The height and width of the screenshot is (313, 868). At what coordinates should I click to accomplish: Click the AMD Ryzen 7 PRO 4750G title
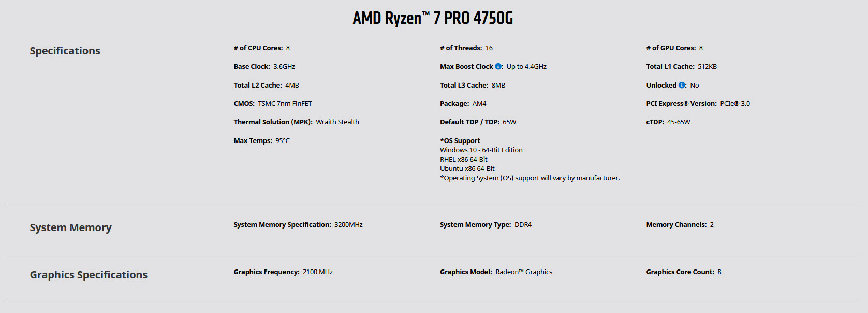[x=433, y=18]
